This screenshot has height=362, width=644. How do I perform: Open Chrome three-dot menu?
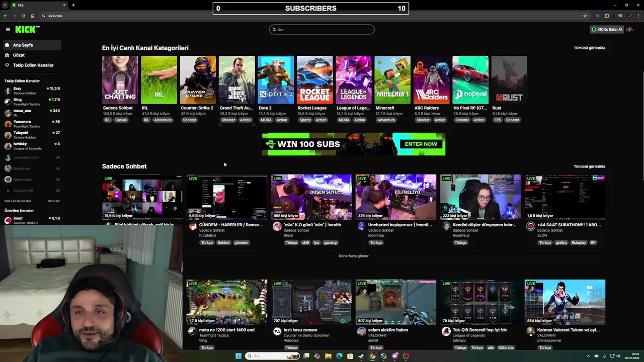click(638, 16)
